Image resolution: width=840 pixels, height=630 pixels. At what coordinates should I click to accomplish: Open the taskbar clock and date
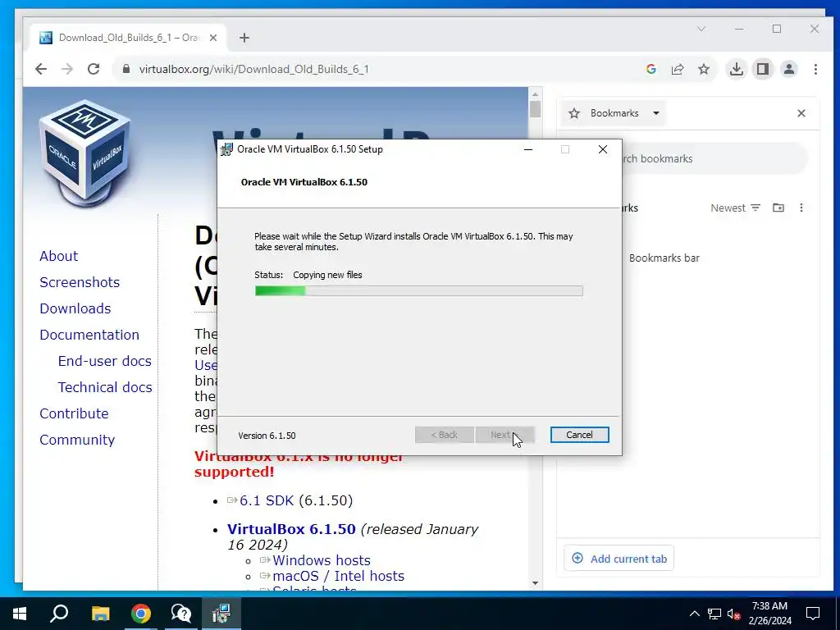769,614
